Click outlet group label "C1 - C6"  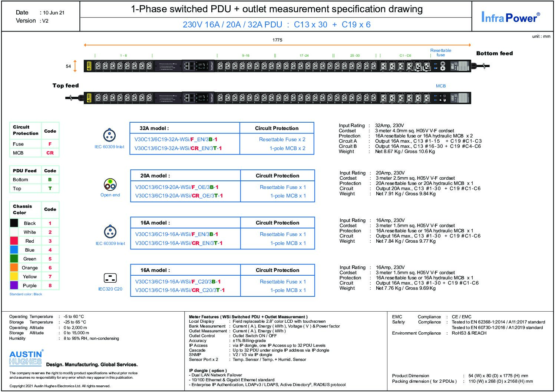point(405,56)
